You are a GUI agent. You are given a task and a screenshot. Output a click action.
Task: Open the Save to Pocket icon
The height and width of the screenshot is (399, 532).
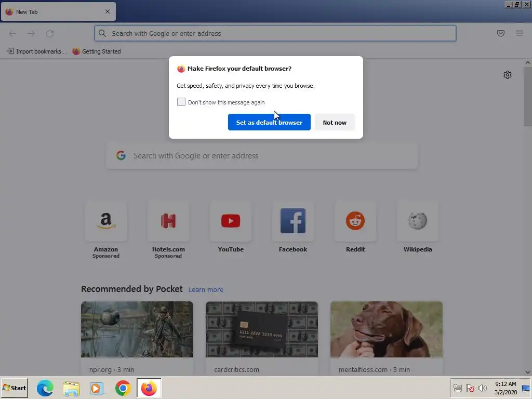pos(500,33)
